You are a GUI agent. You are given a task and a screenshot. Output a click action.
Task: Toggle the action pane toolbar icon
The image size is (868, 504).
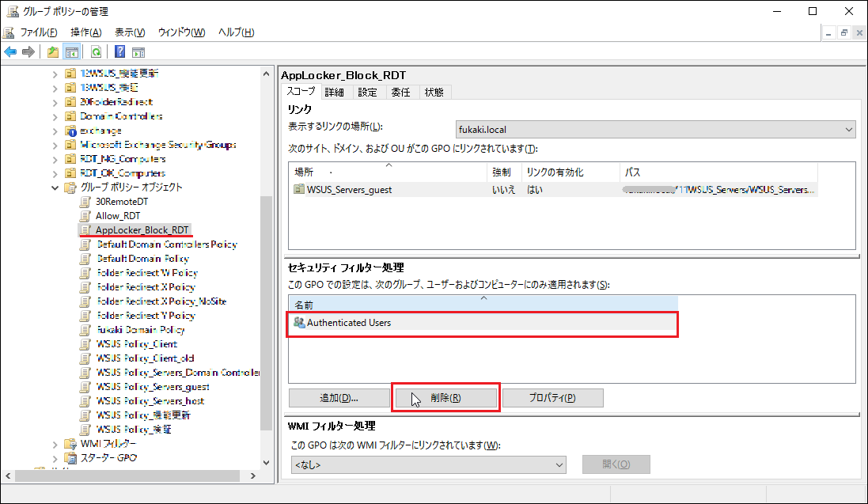(x=138, y=52)
